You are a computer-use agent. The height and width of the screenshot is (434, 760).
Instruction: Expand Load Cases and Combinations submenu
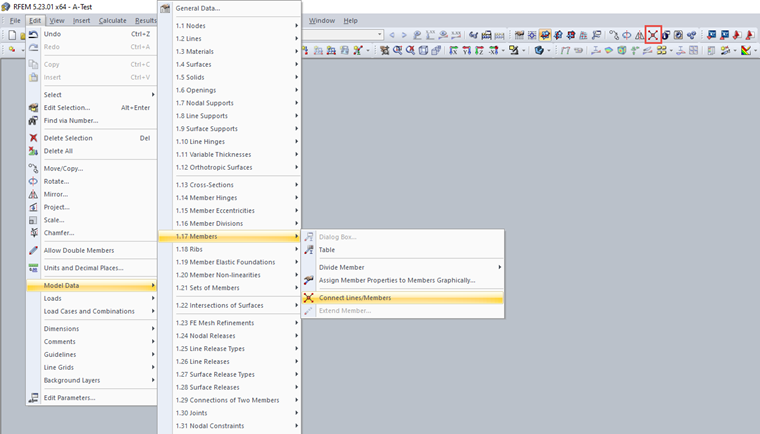click(x=153, y=311)
